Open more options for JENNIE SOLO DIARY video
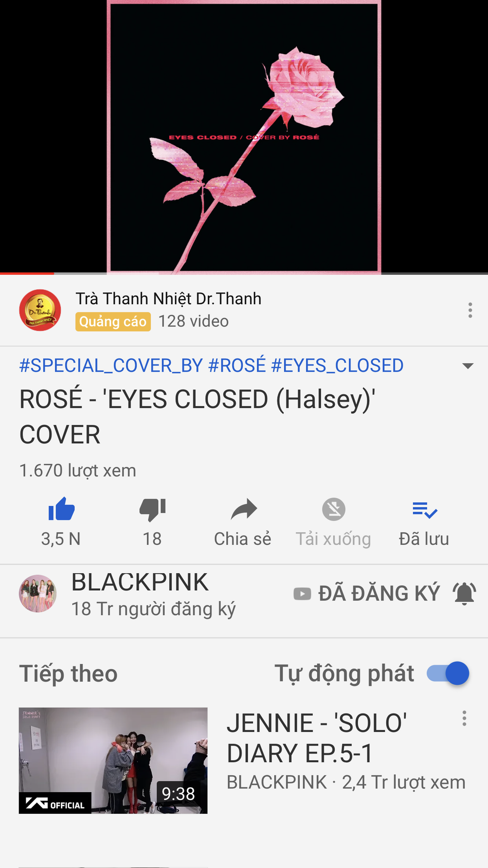This screenshot has height=868, width=488. [x=464, y=718]
